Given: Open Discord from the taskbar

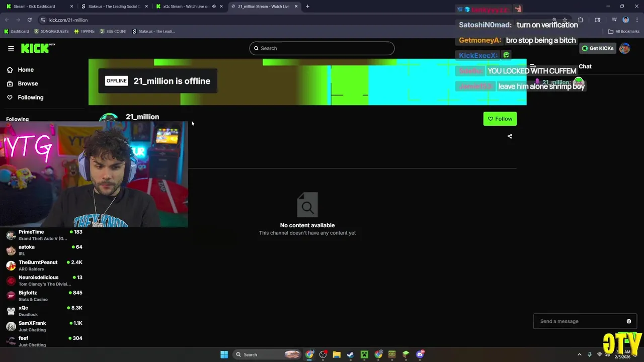Looking at the screenshot, I should (x=420, y=354).
